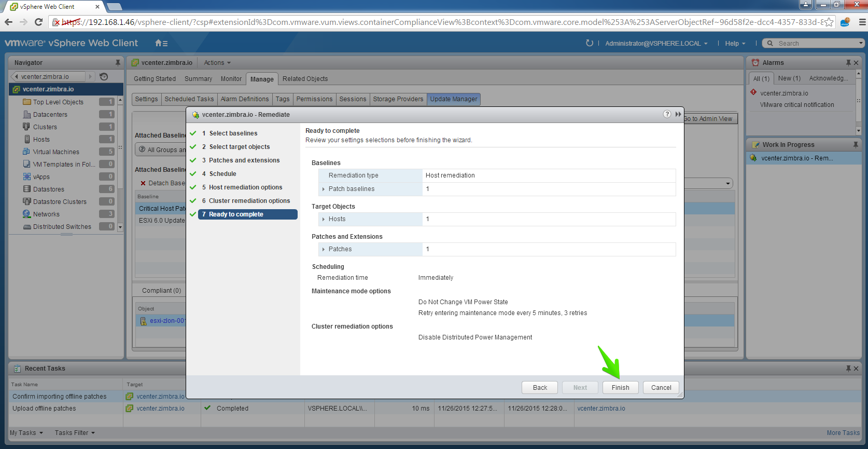Bookmark the page with the star icon

click(829, 22)
